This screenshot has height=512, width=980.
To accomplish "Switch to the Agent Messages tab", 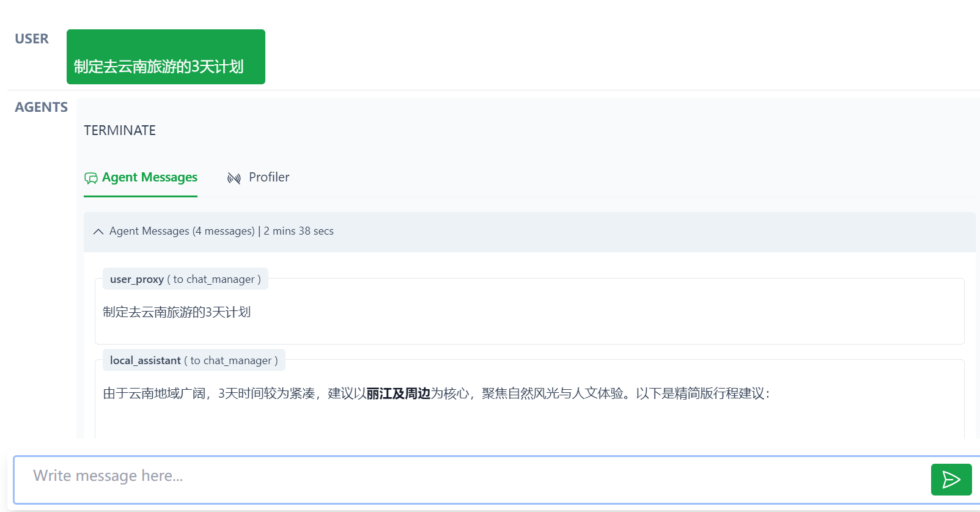I will [141, 178].
